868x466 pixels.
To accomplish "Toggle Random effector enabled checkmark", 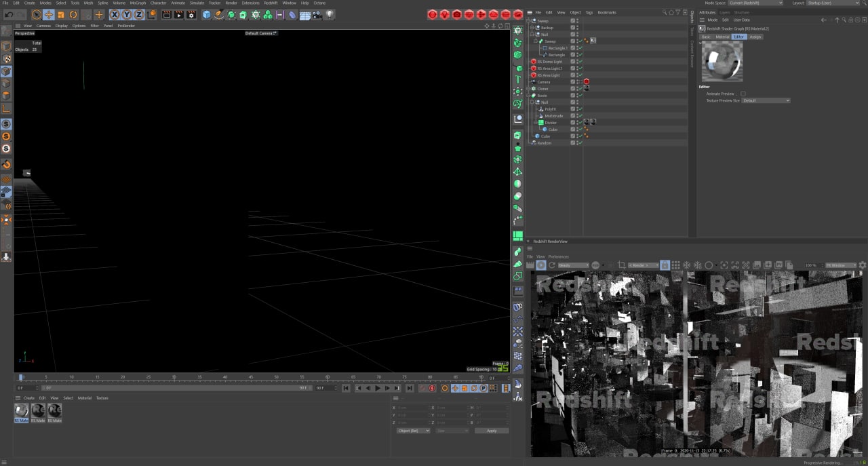I will pyautogui.click(x=580, y=143).
